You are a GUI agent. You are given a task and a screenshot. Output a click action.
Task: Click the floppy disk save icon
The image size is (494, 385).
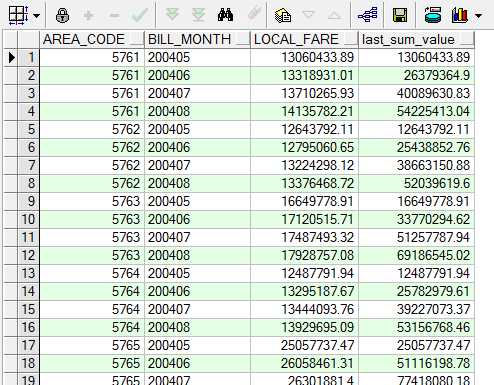[400, 15]
